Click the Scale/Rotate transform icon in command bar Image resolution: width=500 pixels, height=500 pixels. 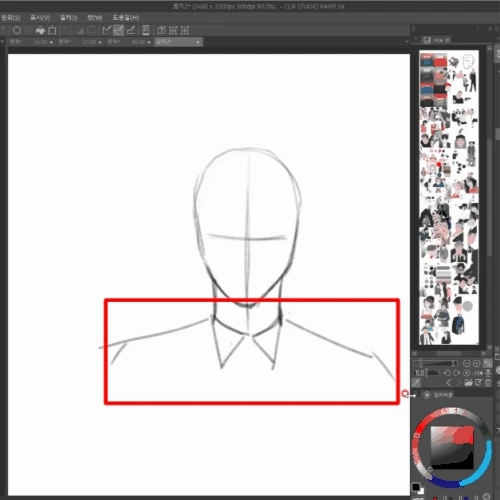52,30
